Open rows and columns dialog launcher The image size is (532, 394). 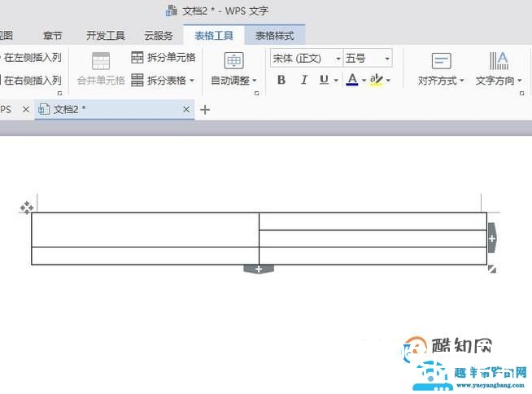point(59,93)
